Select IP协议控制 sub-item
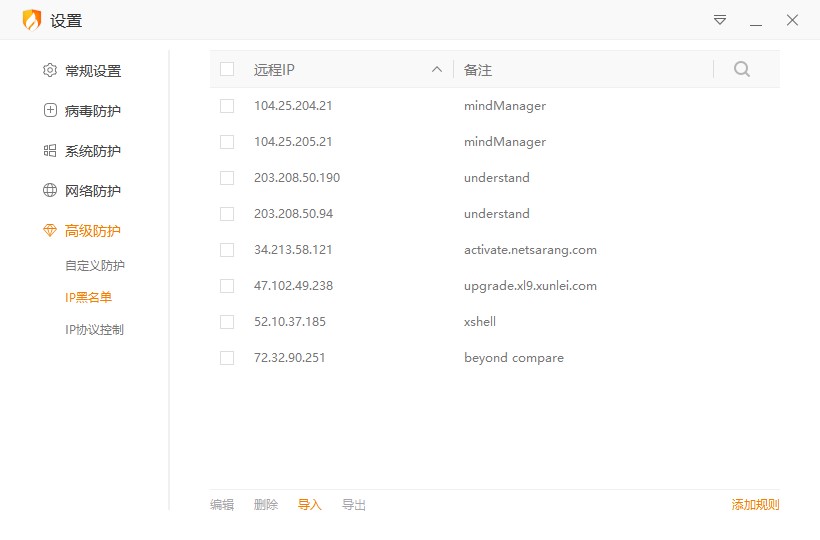This screenshot has height=540, width=820. click(x=94, y=330)
